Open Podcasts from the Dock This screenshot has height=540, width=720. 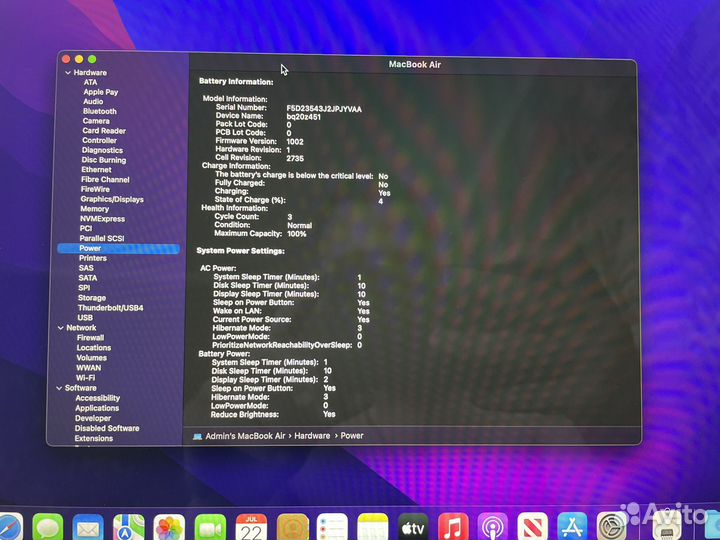[x=493, y=528]
